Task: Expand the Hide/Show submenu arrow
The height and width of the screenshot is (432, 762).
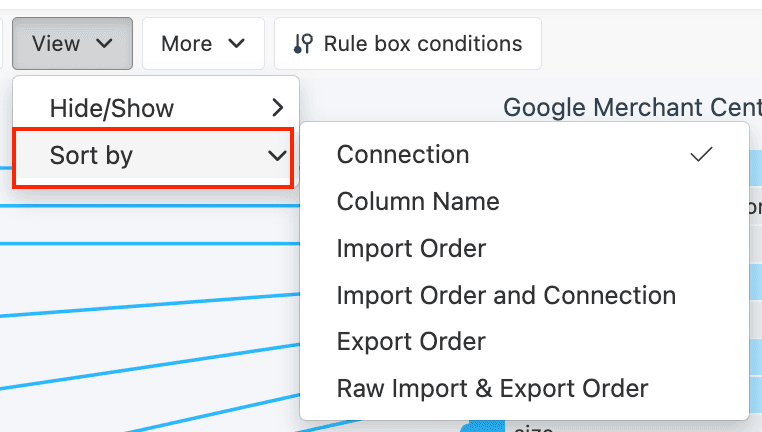Action: [278, 108]
